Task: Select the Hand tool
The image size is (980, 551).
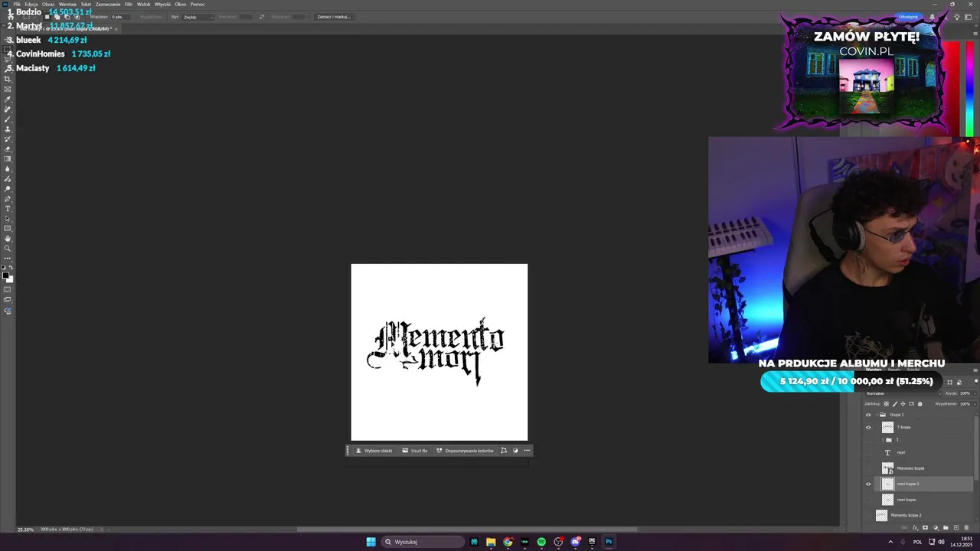Action: 8,238
